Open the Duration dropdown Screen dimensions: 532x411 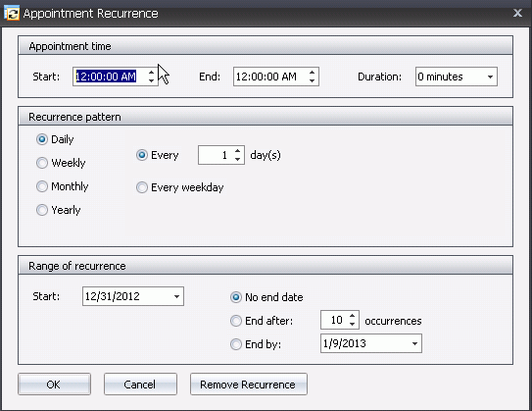pyautogui.click(x=490, y=77)
